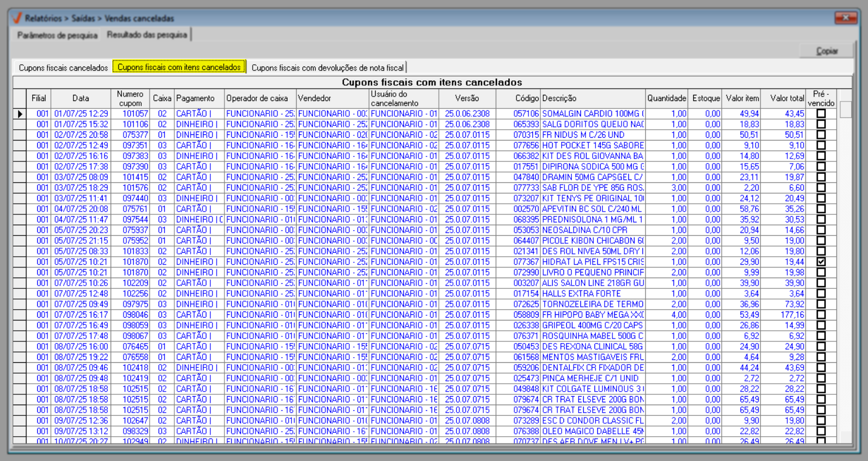Click the current row arrow indicator
Viewport: 868px width, 461px height.
pyautogui.click(x=20, y=114)
